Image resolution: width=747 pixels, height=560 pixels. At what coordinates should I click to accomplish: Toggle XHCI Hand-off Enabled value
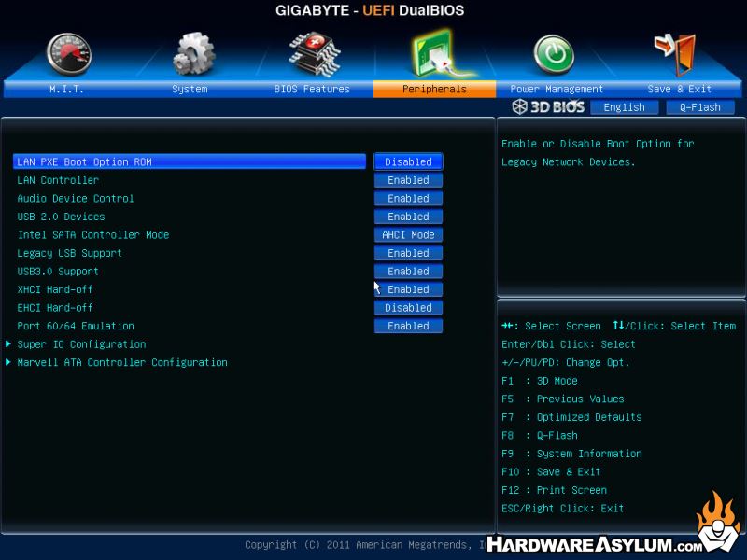[408, 289]
